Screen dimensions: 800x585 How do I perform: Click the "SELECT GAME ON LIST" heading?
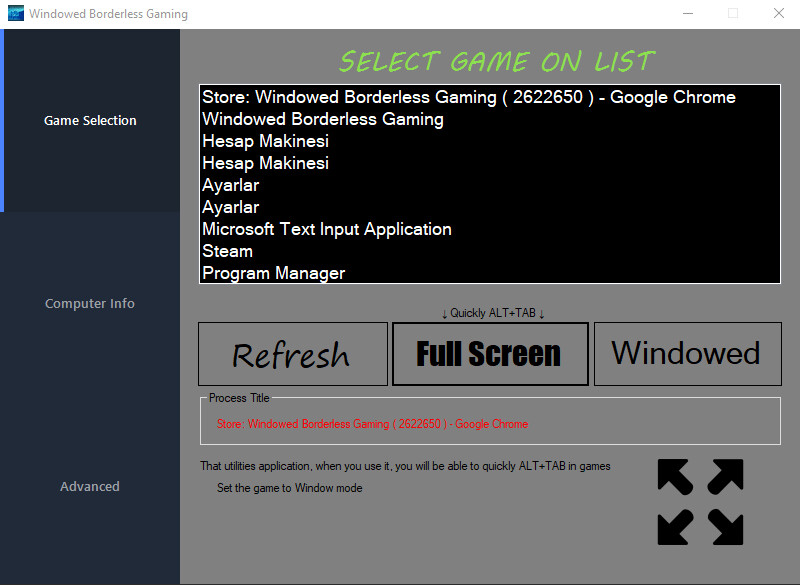click(496, 61)
